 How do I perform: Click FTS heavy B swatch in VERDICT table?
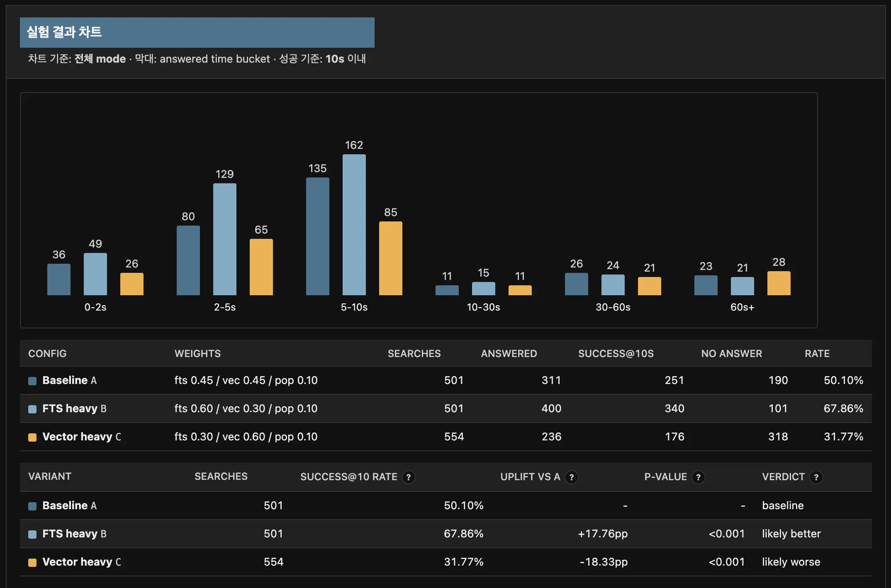coord(32,534)
